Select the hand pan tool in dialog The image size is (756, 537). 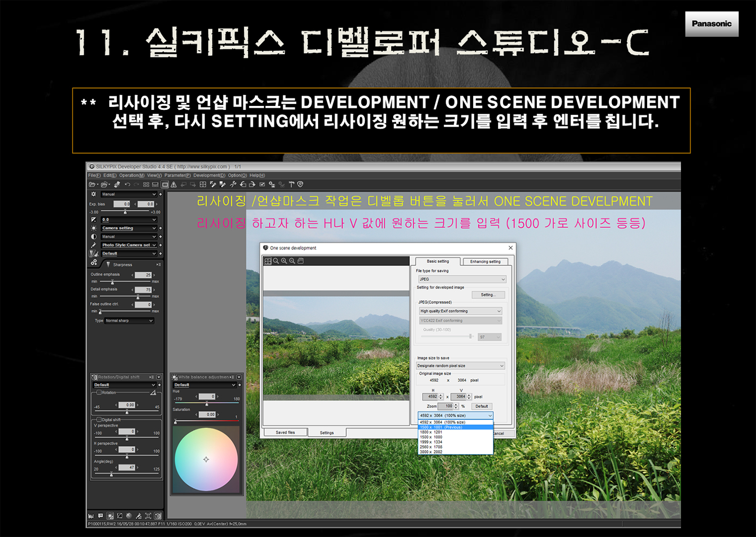point(301,261)
